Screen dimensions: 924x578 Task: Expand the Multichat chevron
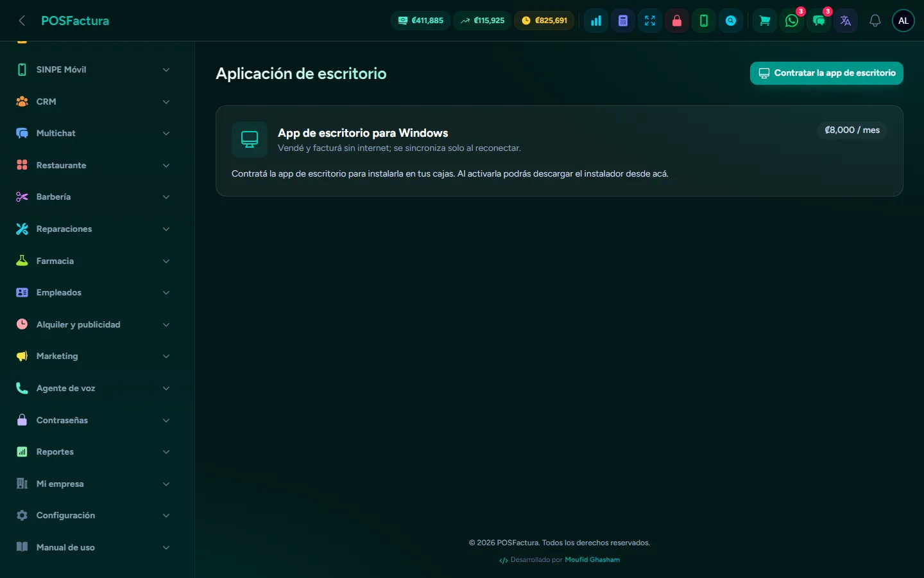tap(166, 134)
